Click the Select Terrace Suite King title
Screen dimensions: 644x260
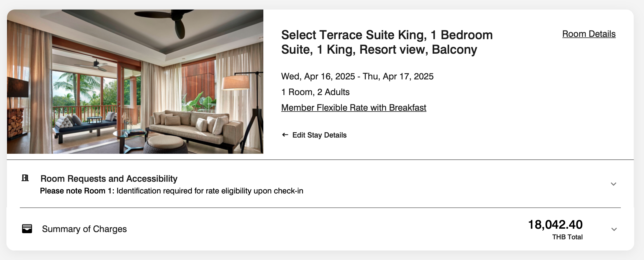387,42
